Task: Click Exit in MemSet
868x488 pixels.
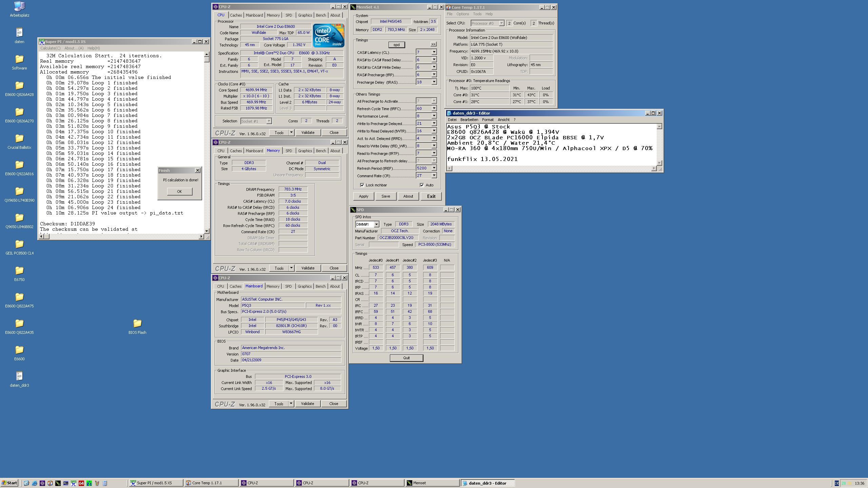Action: (x=431, y=196)
